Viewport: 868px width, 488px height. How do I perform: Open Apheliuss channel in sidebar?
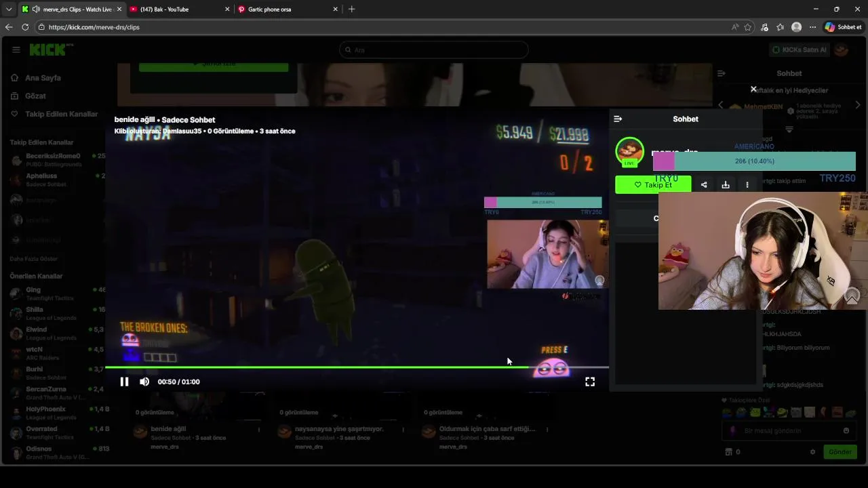tap(58, 180)
